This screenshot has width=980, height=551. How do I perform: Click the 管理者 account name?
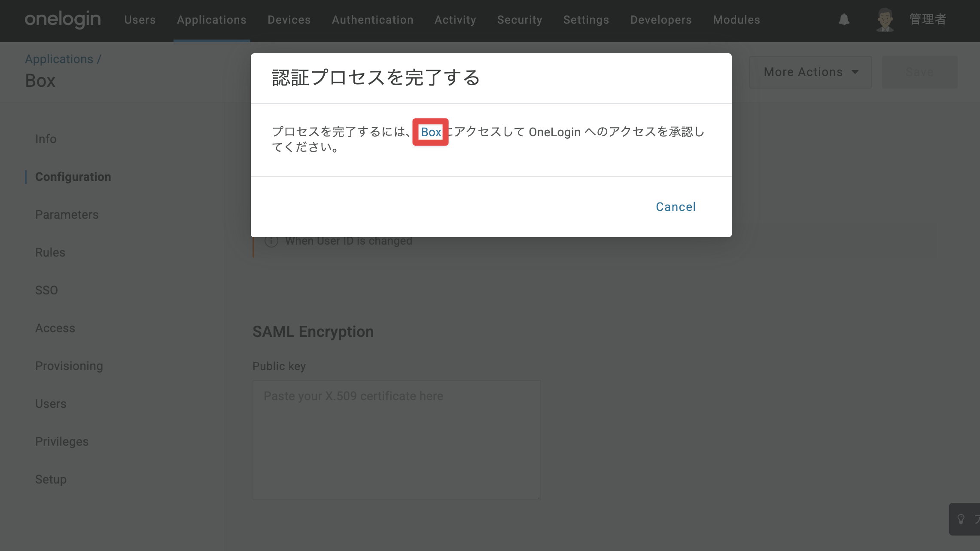[928, 19]
